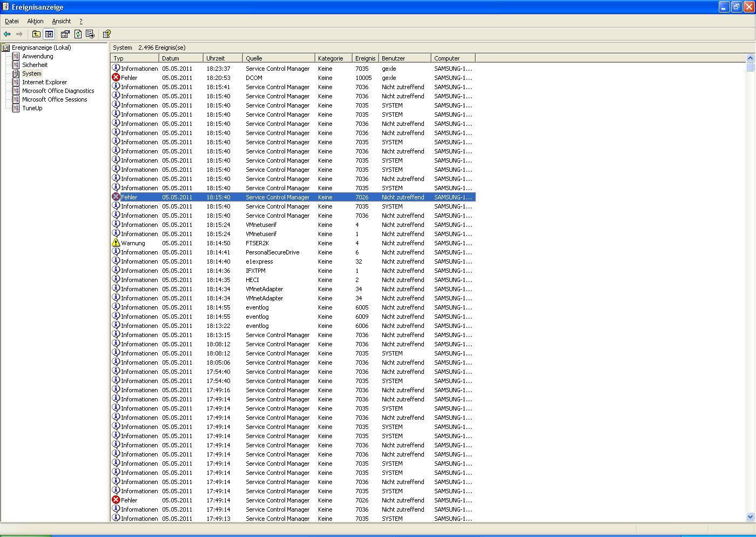Click the scrollbar down arrow
Screen dimensions: 756x537
click(x=750, y=517)
